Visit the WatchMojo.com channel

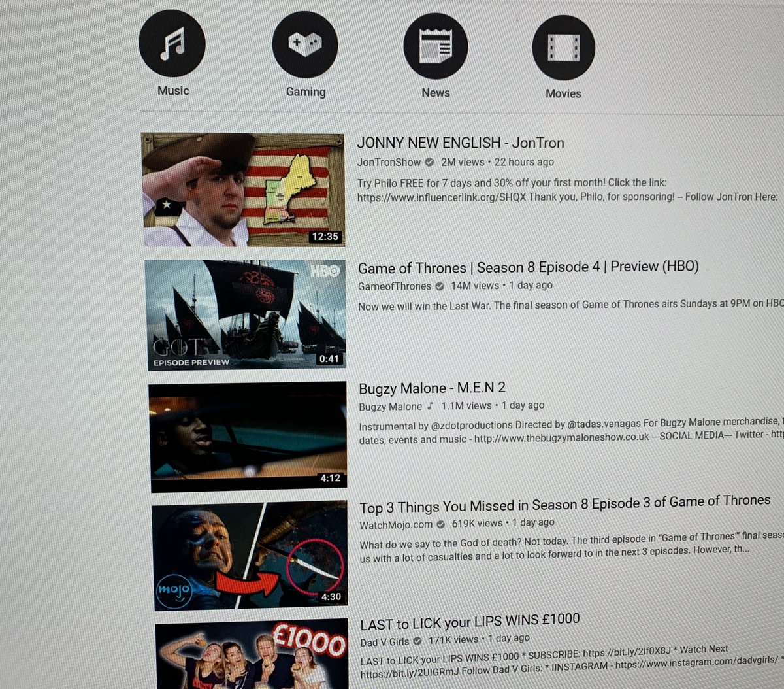tap(396, 525)
